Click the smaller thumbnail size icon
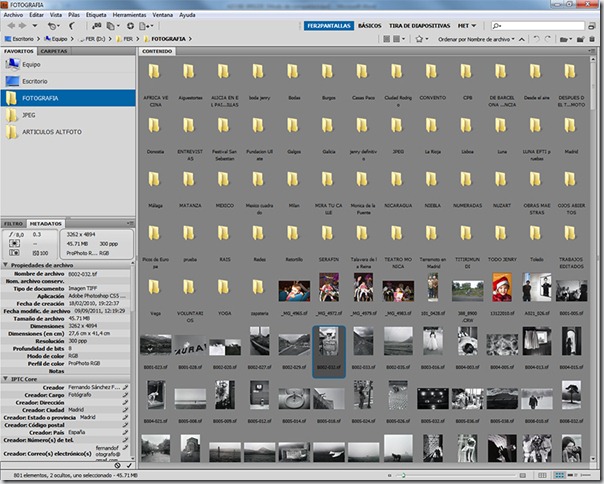 tap(390, 475)
